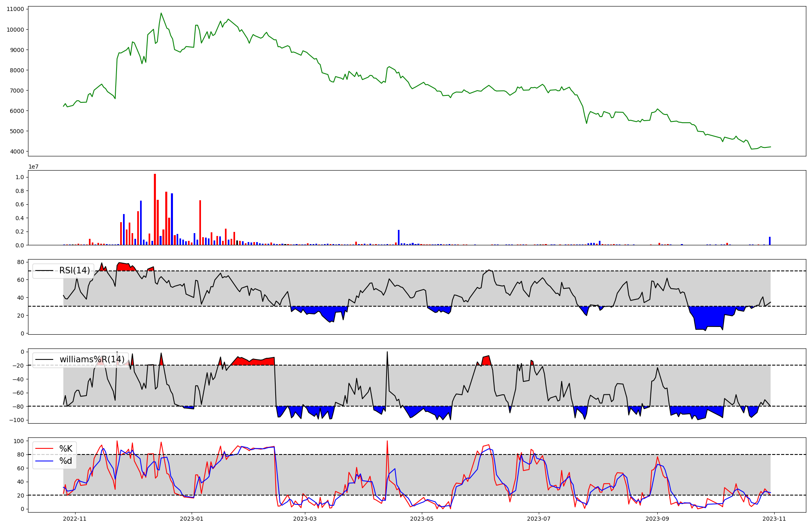This screenshot has width=812, height=528.
Task: Click the 2023-11 x-axis date label
Action: pyautogui.click(x=774, y=519)
